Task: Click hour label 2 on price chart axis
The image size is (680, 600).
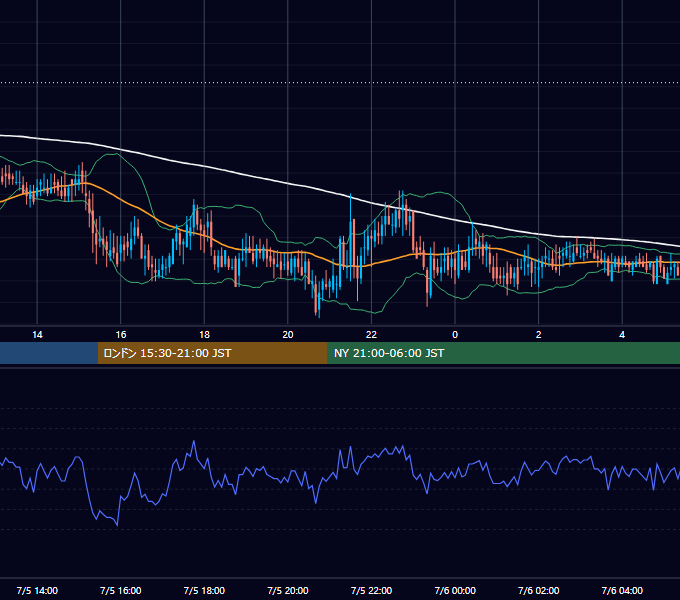Action: [539, 335]
